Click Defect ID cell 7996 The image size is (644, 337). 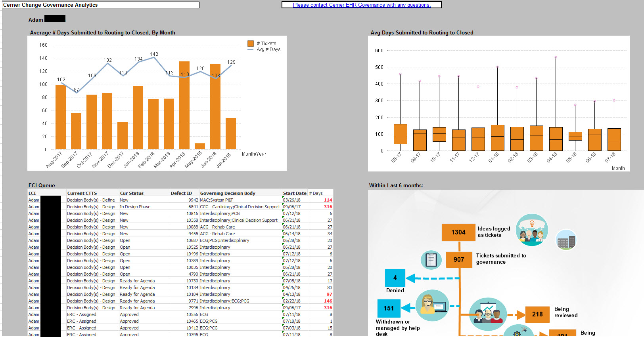[184, 308]
